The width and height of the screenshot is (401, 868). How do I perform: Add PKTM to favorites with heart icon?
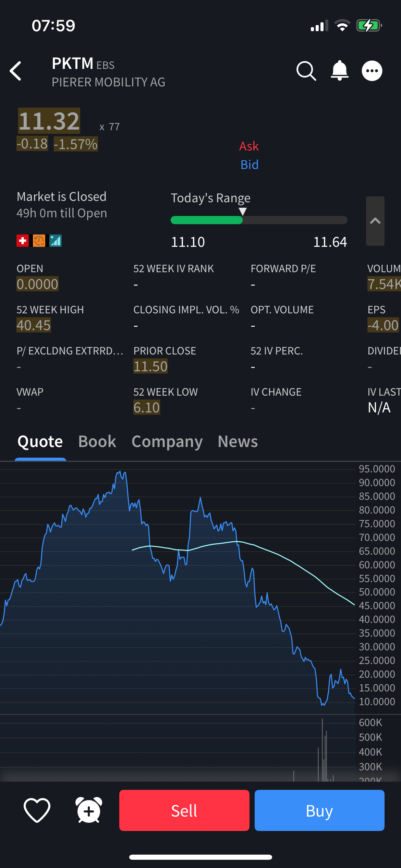(37, 810)
